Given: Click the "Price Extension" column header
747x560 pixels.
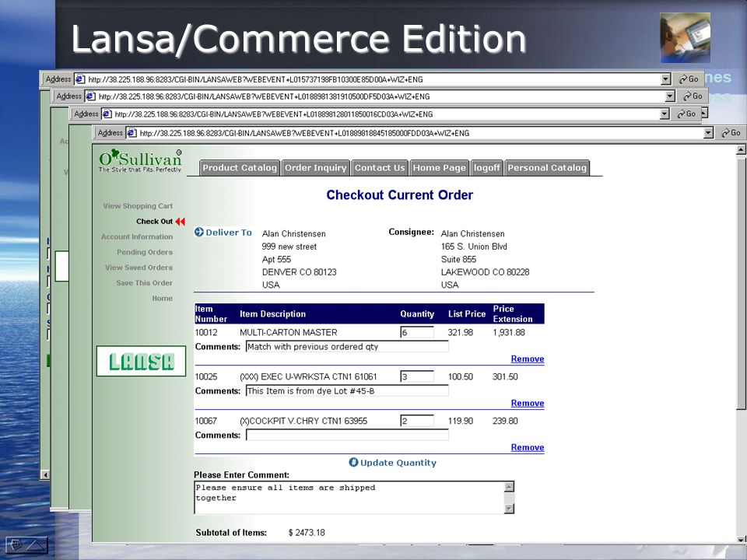Looking at the screenshot, I should (513, 313).
